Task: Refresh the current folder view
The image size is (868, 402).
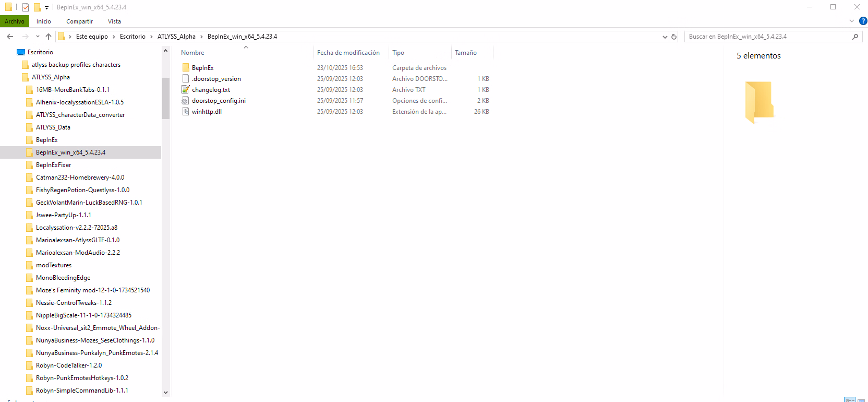Action: [x=674, y=37]
